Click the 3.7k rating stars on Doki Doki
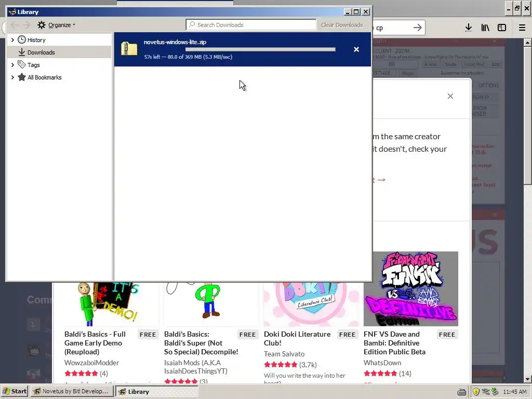The width and height of the screenshot is (532, 399). coord(281,364)
